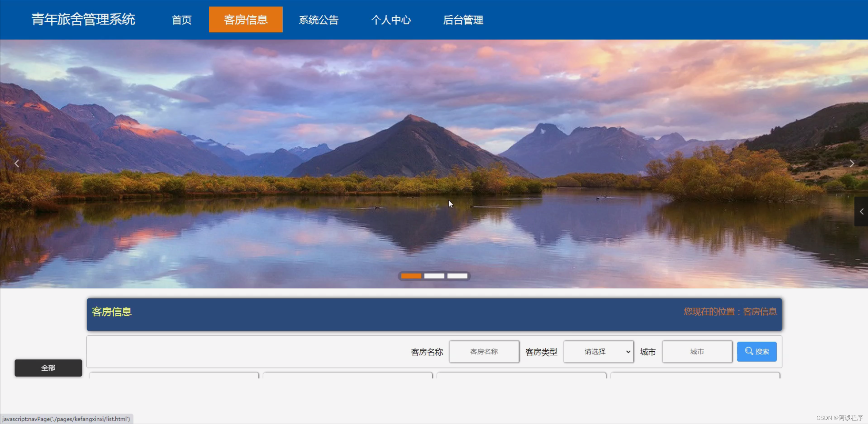Open the 个人中心 menu item

[391, 20]
